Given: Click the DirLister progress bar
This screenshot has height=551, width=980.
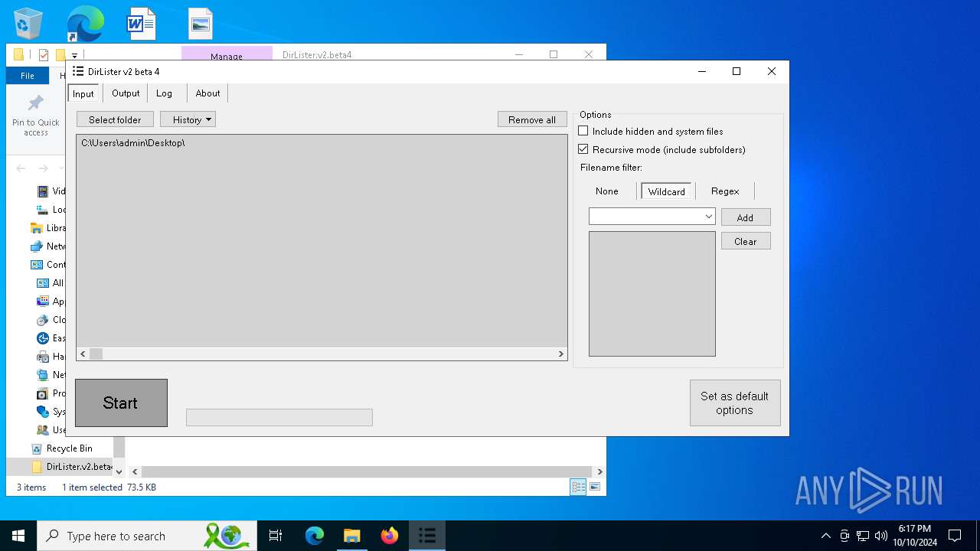Looking at the screenshot, I should pyautogui.click(x=279, y=417).
